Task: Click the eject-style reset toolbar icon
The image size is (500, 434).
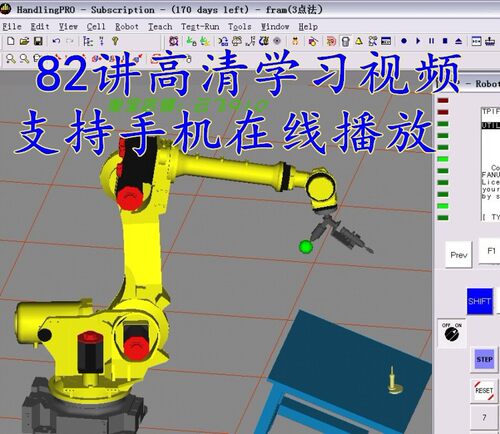Action: click(x=459, y=41)
